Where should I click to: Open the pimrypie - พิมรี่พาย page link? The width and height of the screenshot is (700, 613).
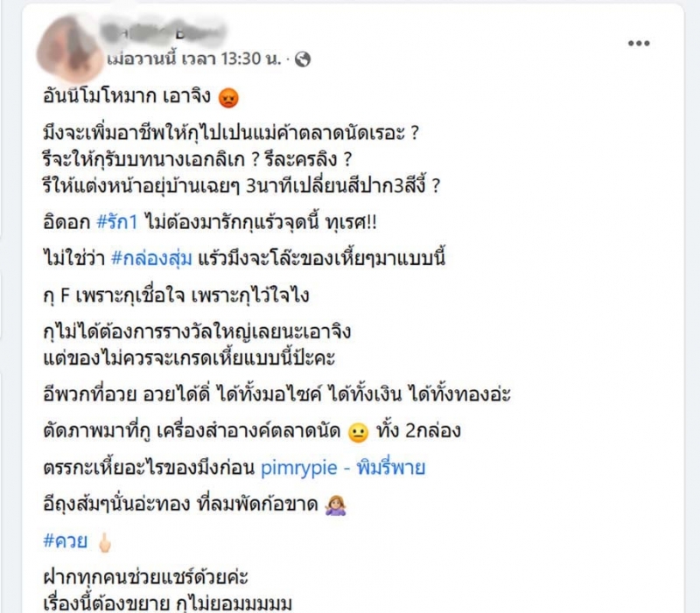[343, 468]
